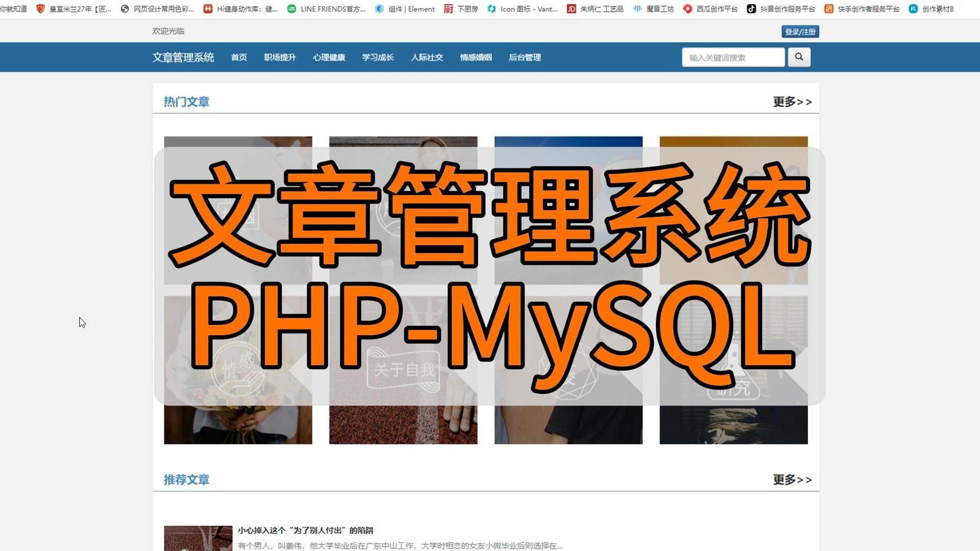This screenshot has height=551, width=980.
Task: Click 学习成长 menu item
Action: coord(376,57)
